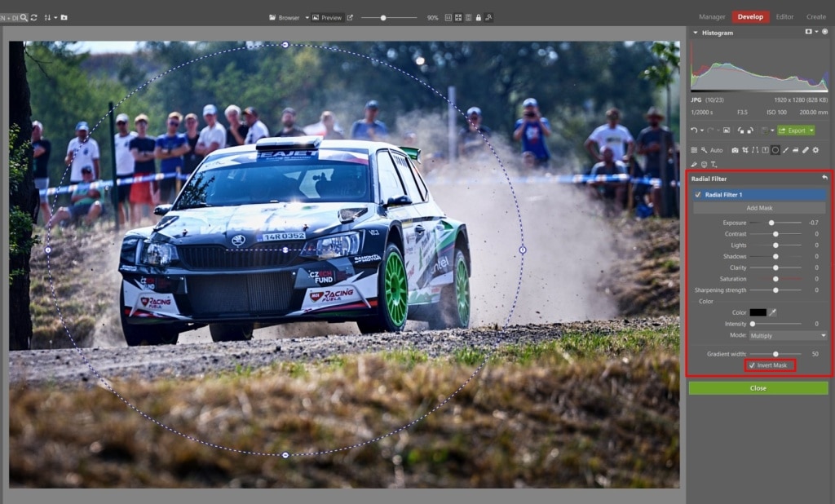
Task: Select the Filter Brush tool icon
Action: click(785, 150)
